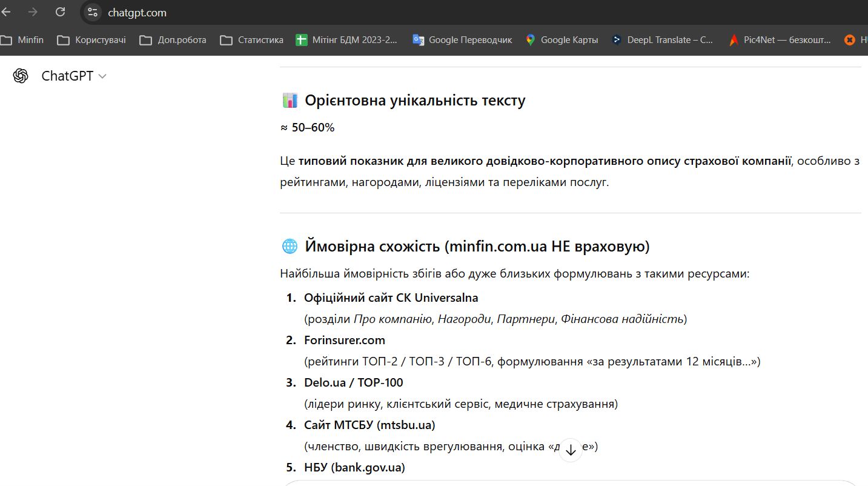The image size is (868, 486).
Task: Expand the ChatGPT model selector dropdown
Action: (x=74, y=76)
